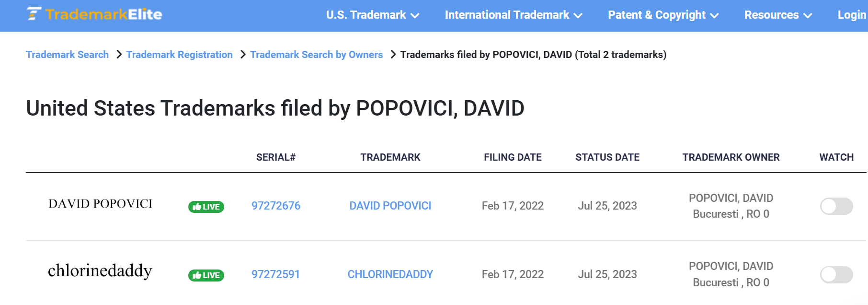This screenshot has height=305, width=868.
Task: Open serial number 97272591
Action: 276,274
